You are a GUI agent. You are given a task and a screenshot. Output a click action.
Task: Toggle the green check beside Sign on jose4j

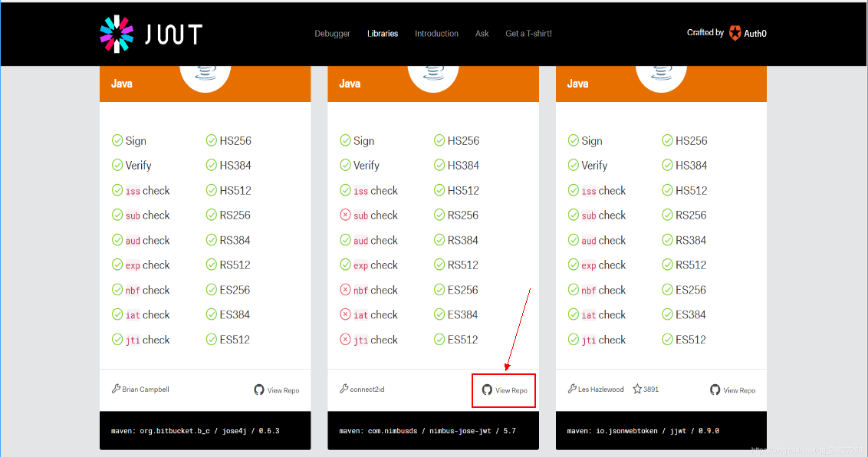point(117,140)
